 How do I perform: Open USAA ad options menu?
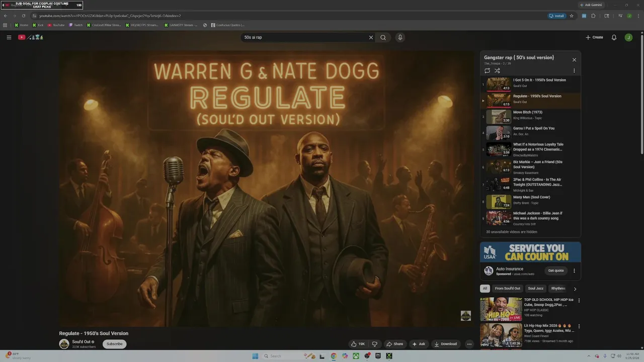pos(574,270)
